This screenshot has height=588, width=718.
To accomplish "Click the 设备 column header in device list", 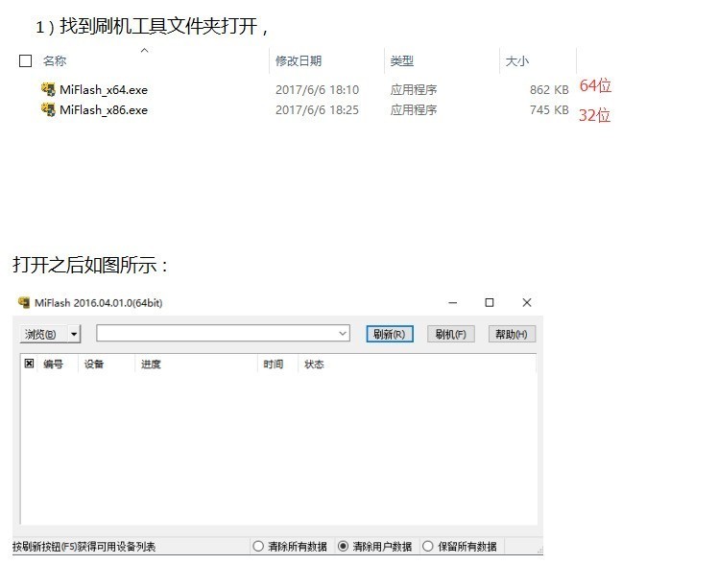I will (x=94, y=365).
